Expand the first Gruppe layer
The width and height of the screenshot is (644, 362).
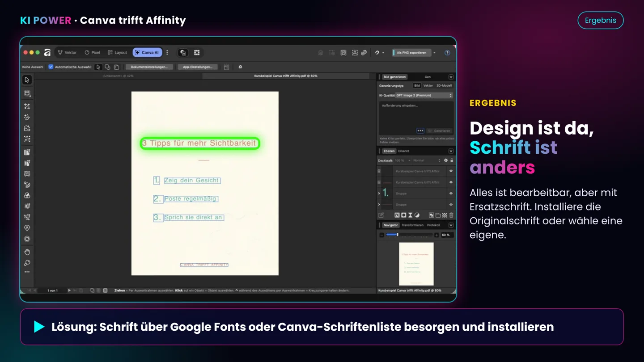[x=379, y=194]
